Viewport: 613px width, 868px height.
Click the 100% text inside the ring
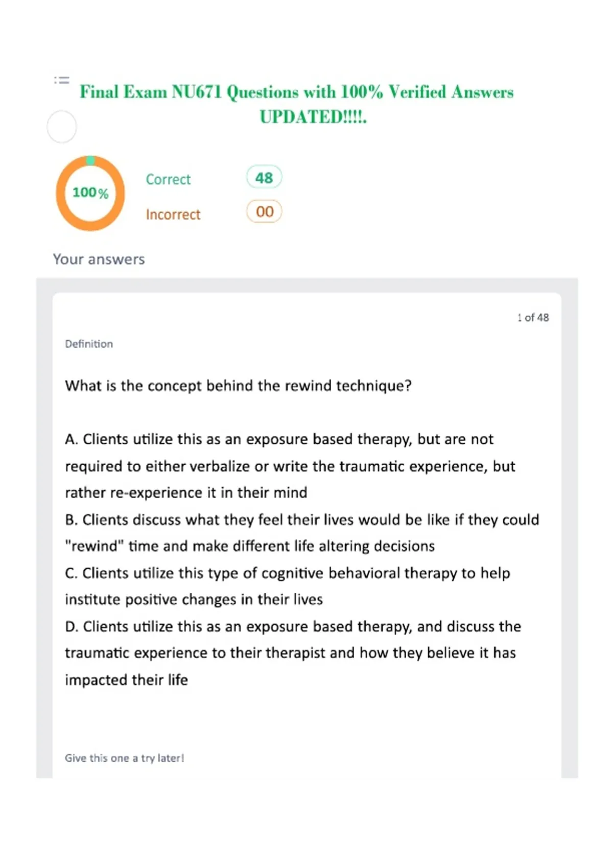(x=90, y=192)
